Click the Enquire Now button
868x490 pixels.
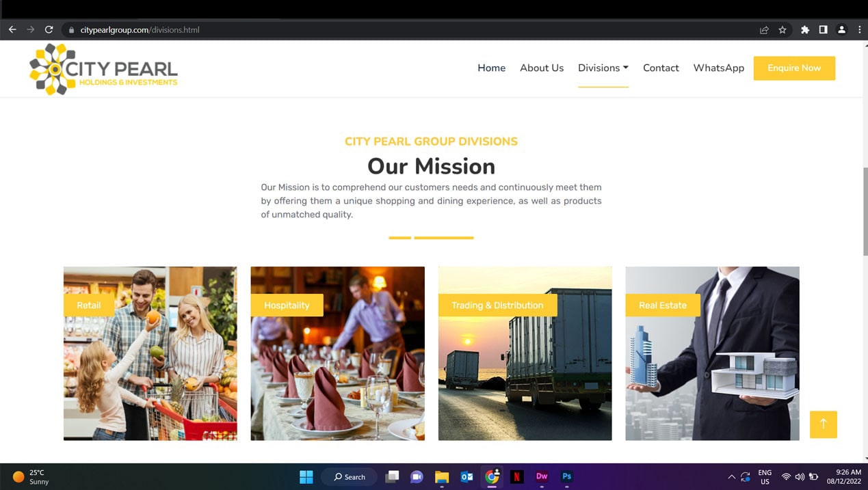[x=793, y=68]
